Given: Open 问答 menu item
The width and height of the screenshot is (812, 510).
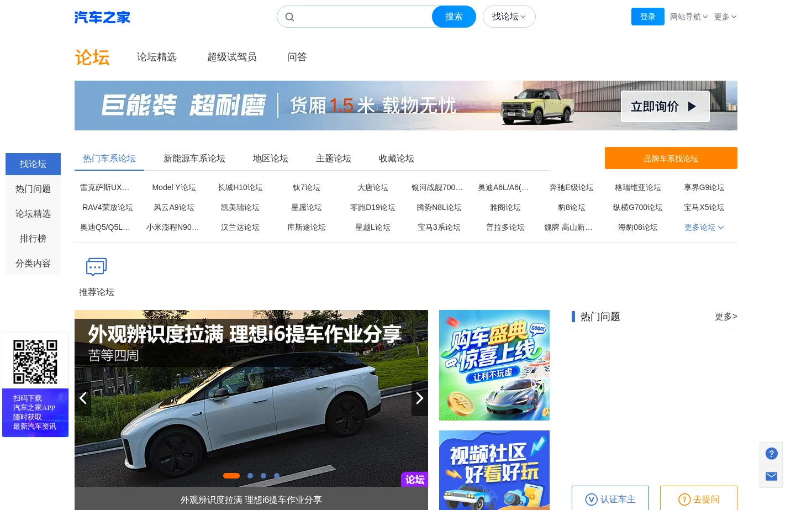Looking at the screenshot, I should coord(297,57).
